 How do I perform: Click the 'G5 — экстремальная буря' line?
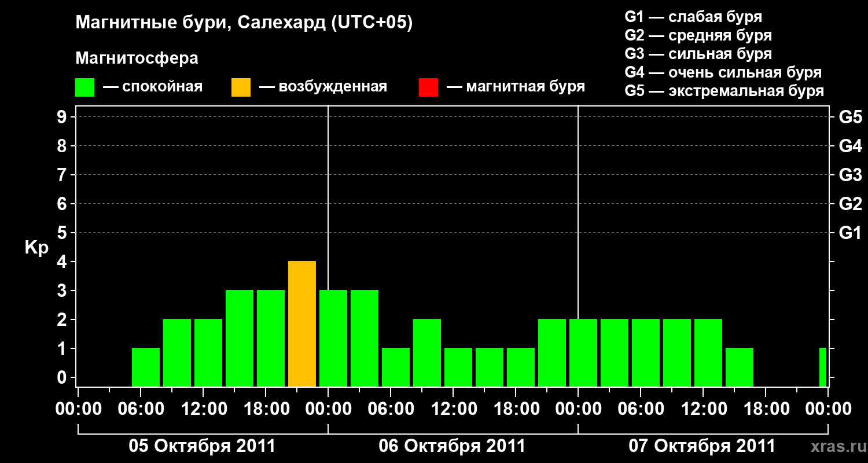[724, 91]
